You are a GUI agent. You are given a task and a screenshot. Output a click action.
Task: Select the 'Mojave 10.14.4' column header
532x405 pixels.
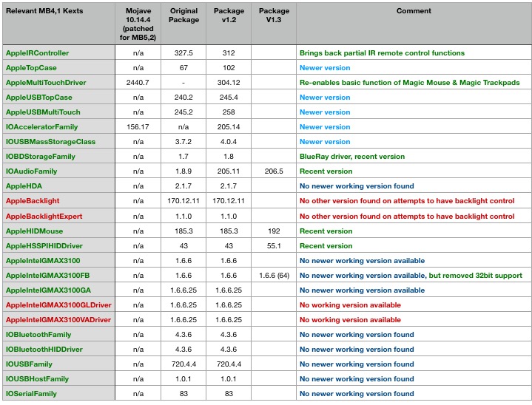[138, 24]
